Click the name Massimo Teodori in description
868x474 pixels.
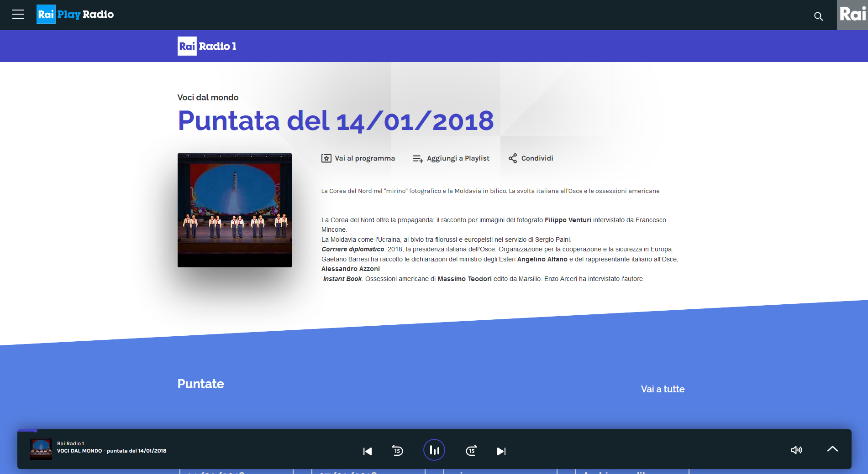464,279
